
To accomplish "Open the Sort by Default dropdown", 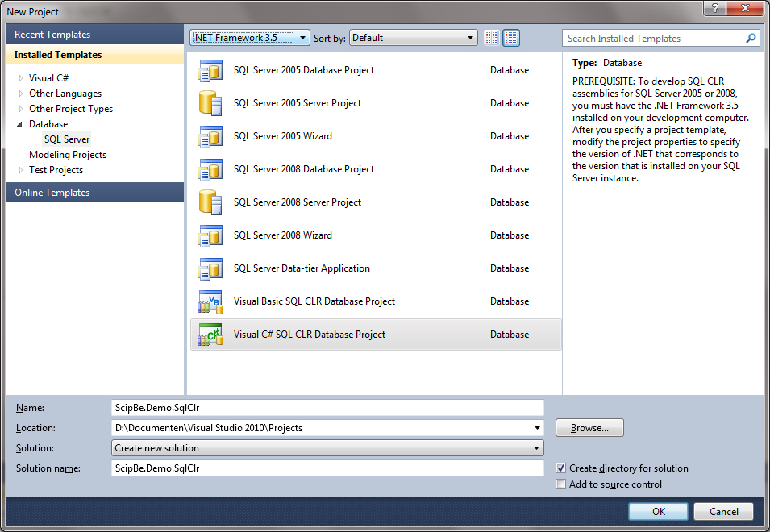I will [414, 38].
